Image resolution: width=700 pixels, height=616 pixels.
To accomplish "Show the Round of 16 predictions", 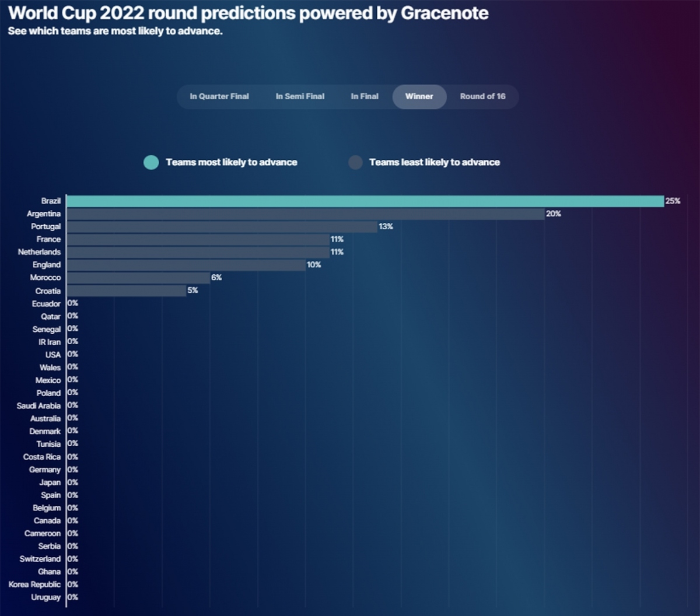I will 482,96.
